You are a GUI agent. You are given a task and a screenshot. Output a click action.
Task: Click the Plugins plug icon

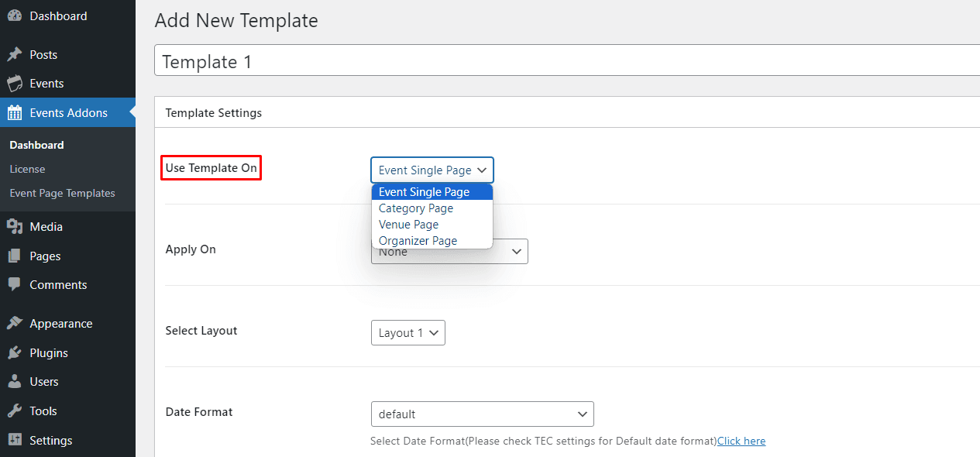[14, 353]
